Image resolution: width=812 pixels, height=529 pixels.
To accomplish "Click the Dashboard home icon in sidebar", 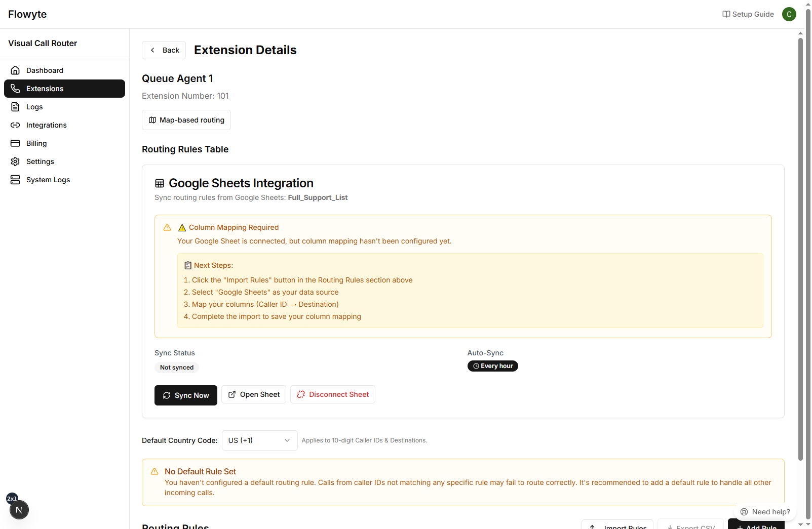I will 16,70.
